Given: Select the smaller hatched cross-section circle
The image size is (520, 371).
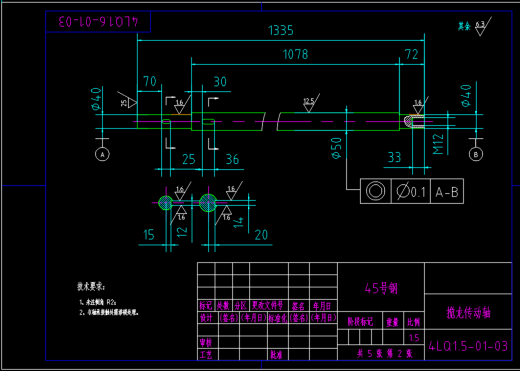Looking at the screenshot, I should pyautogui.click(x=165, y=203).
